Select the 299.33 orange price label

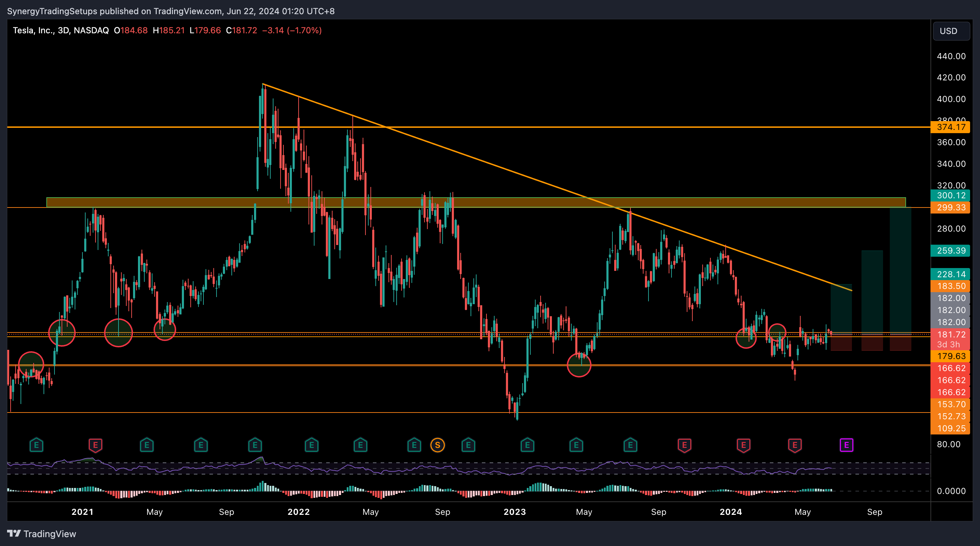[x=950, y=207]
